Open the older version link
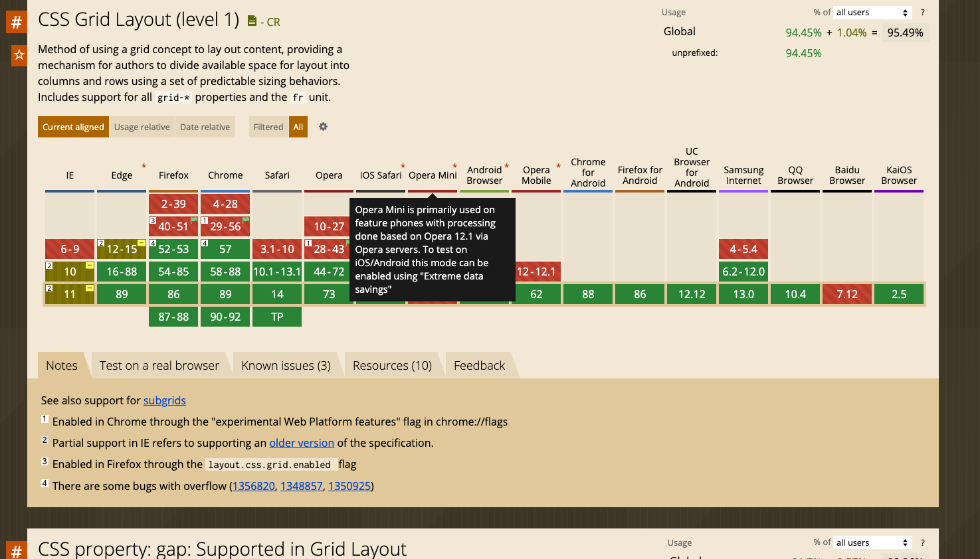The height and width of the screenshot is (559, 980). [x=302, y=443]
